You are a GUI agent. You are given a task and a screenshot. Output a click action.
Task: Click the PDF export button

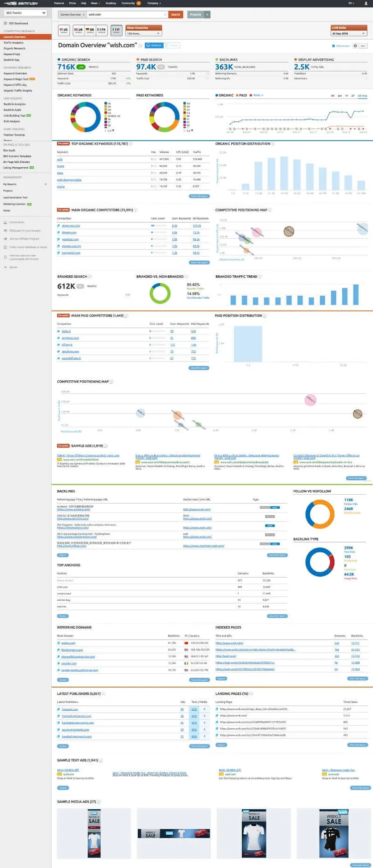pyautogui.click(x=363, y=46)
